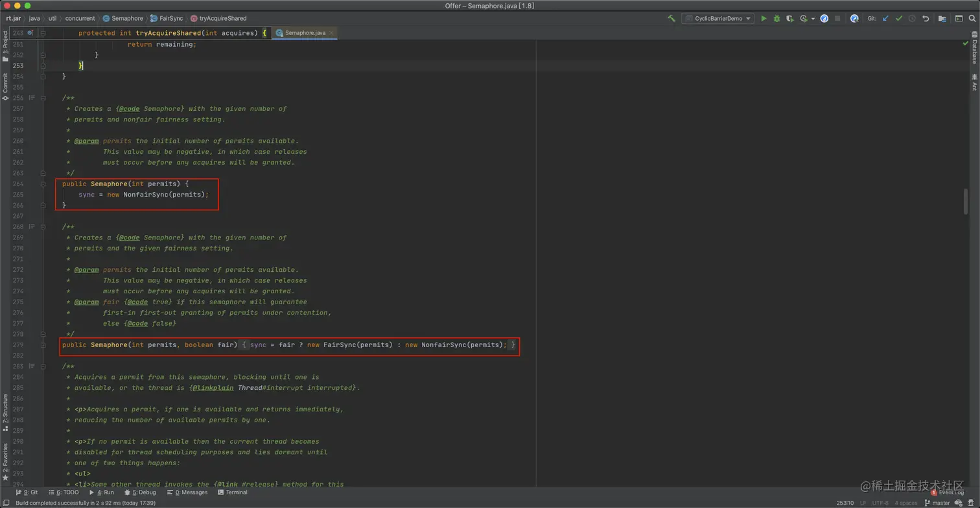Toggle rendered doc view at line 283

click(x=32, y=366)
